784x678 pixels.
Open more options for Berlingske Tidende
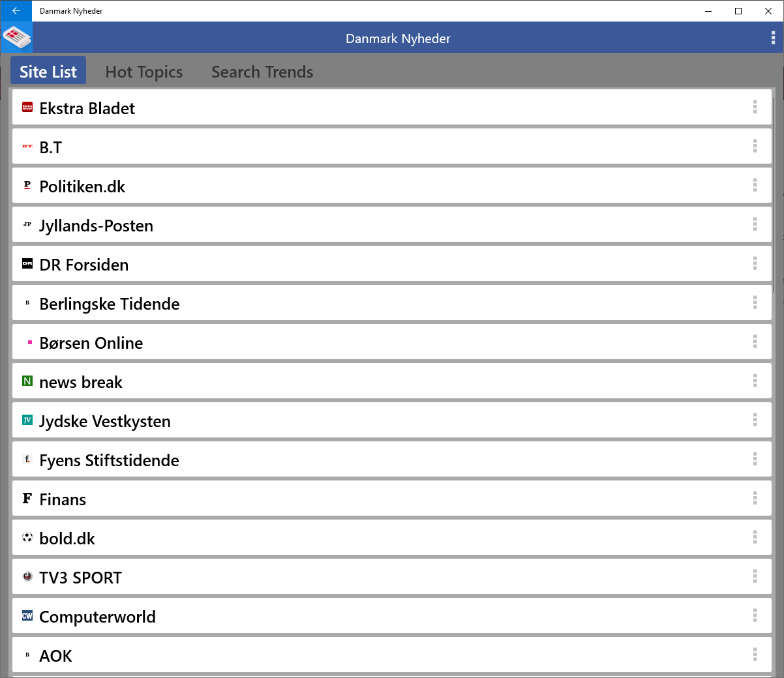click(x=755, y=302)
